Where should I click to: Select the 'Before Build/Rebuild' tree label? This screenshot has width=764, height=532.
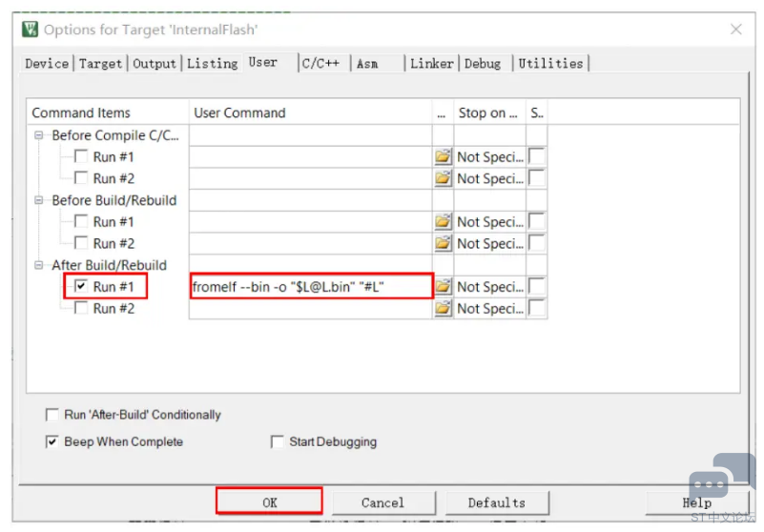tap(114, 200)
